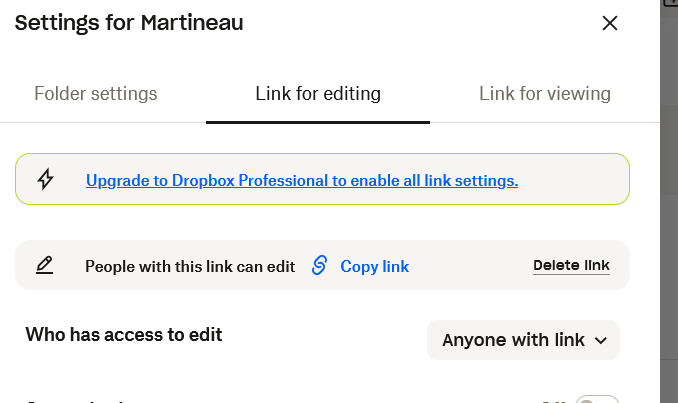
Task: Select the Link for editing tab
Action: [x=318, y=94]
